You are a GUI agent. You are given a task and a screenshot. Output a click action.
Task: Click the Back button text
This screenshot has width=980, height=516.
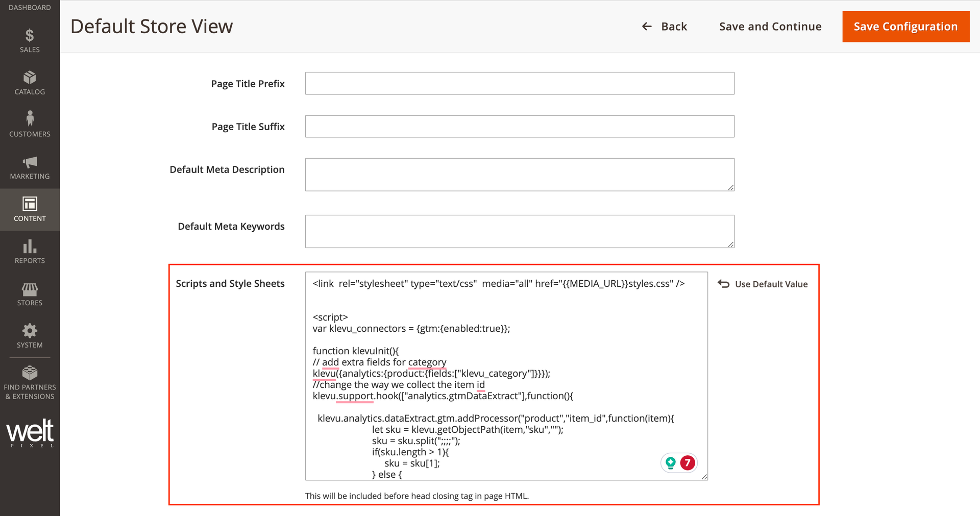click(x=674, y=27)
